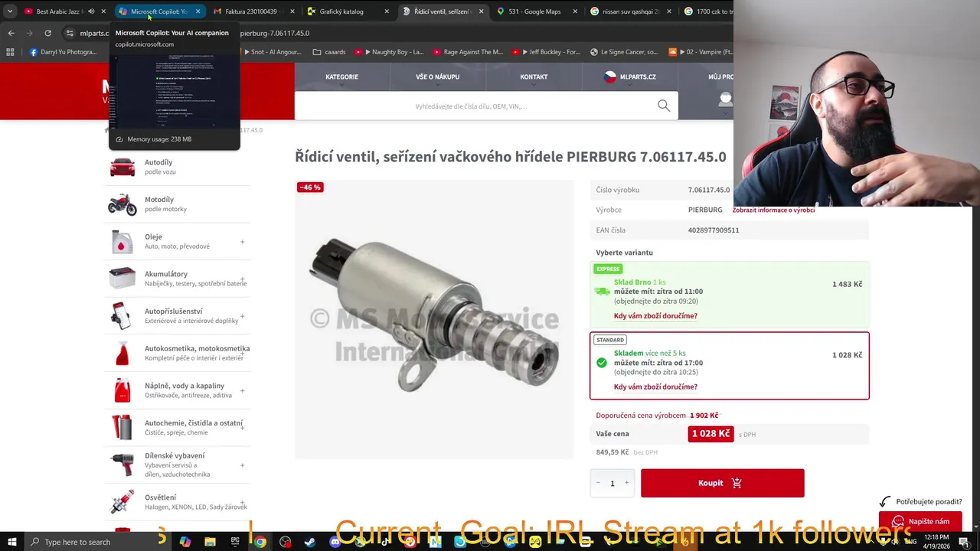The height and width of the screenshot is (551, 980).
Task: Click the quantity input field
Action: [612, 484]
